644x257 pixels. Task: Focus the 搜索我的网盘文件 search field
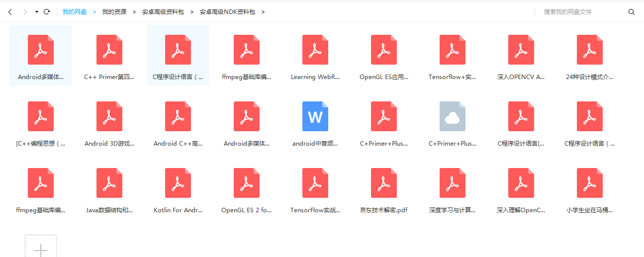click(x=582, y=12)
